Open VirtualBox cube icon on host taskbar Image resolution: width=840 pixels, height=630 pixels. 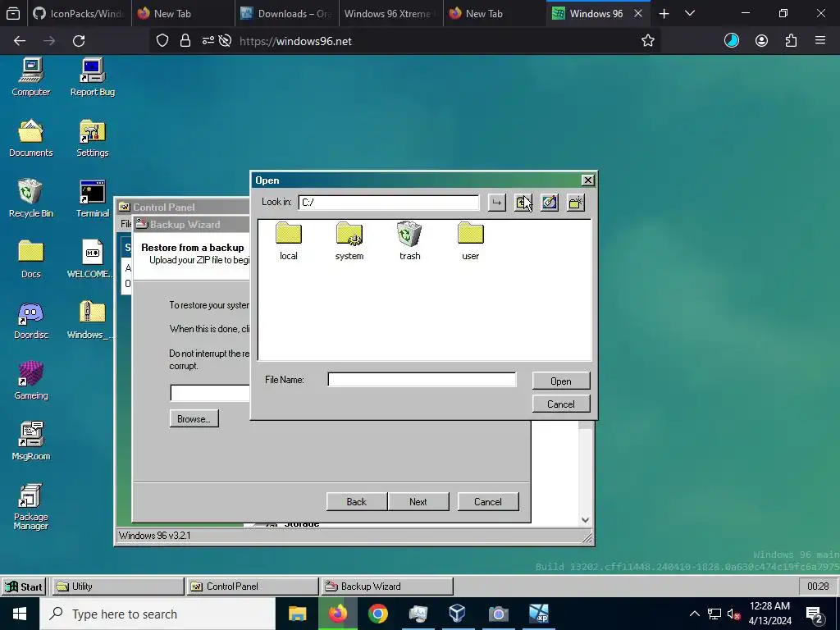458,614
